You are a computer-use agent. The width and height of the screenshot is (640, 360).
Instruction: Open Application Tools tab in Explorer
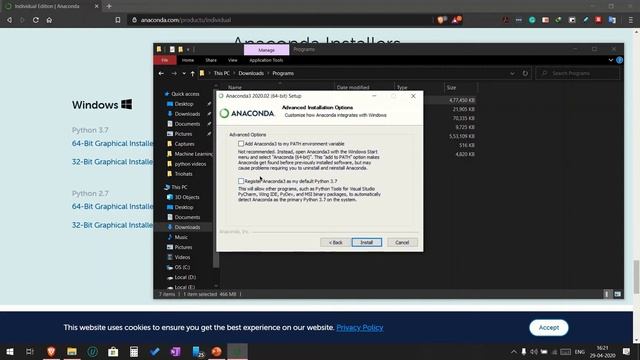tap(266, 60)
